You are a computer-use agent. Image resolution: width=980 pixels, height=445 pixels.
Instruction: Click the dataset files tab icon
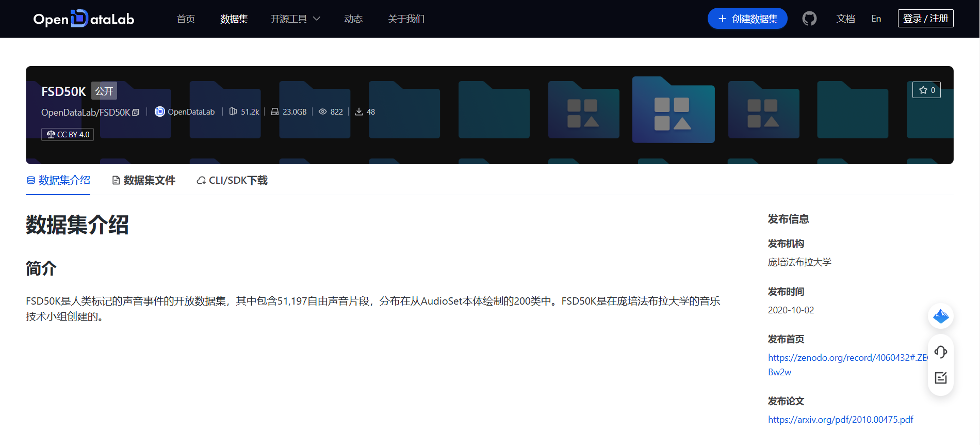pyautogui.click(x=116, y=180)
